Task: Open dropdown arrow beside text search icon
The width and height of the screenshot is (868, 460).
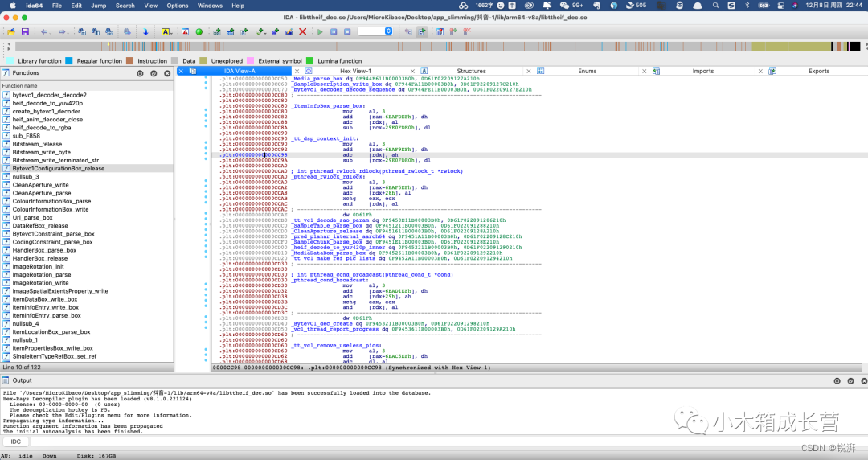Action: (x=172, y=33)
